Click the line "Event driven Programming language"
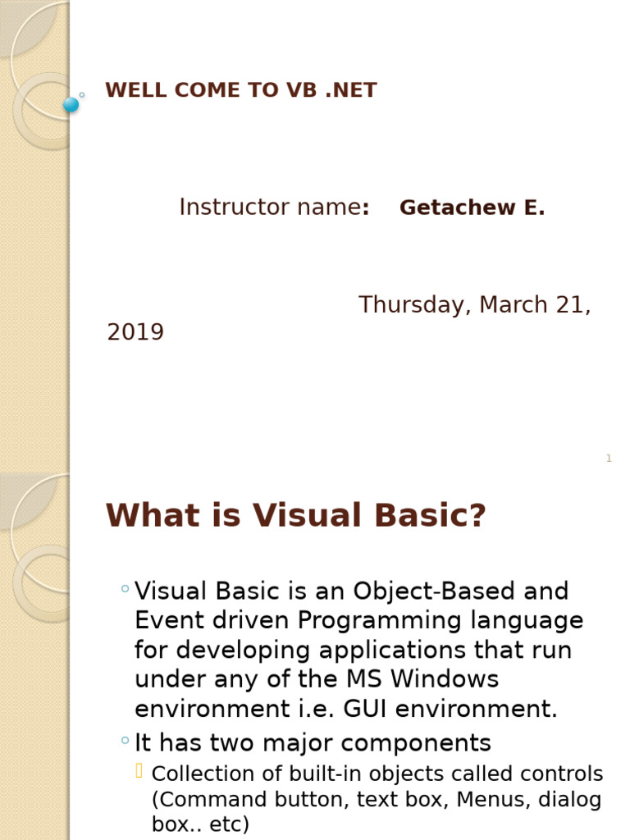Image resolution: width=630 pixels, height=840 pixels. (x=358, y=621)
